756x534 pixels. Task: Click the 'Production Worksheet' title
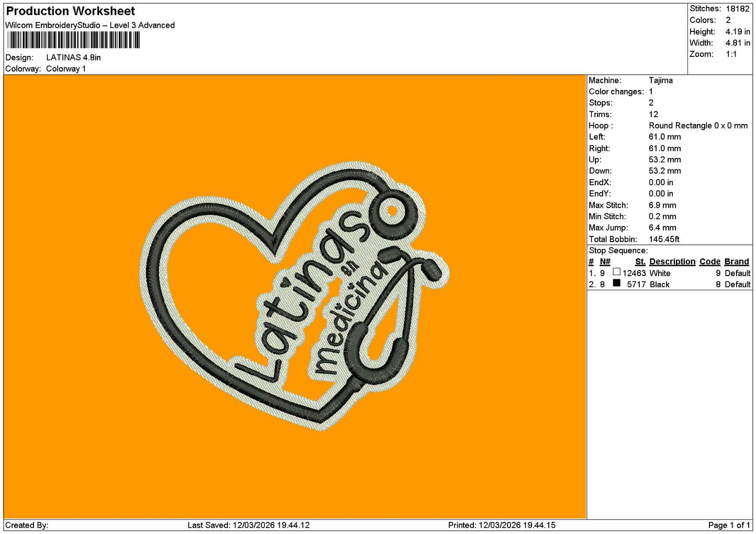(x=71, y=11)
